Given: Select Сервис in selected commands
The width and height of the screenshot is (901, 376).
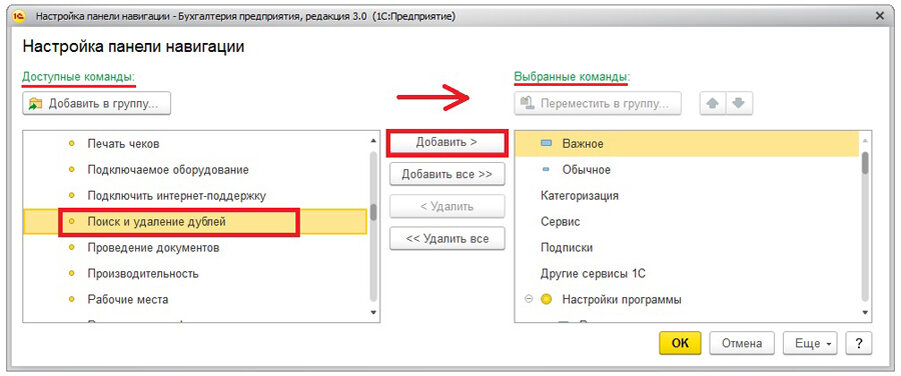Looking at the screenshot, I should [x=687, y=221].
